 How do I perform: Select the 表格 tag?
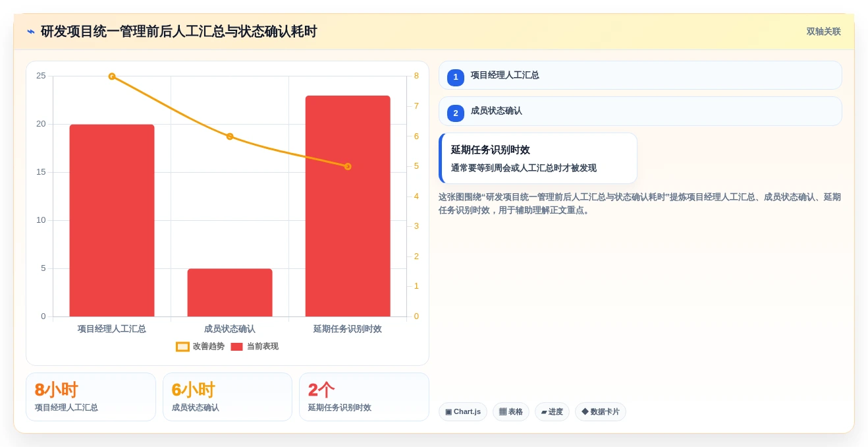pos(511,412)
